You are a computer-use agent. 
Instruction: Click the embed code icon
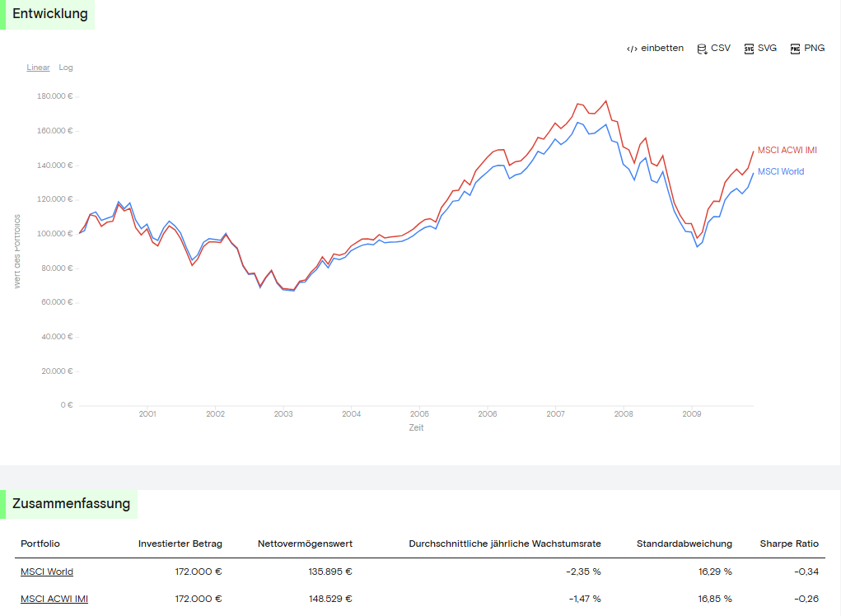[632, 49]
